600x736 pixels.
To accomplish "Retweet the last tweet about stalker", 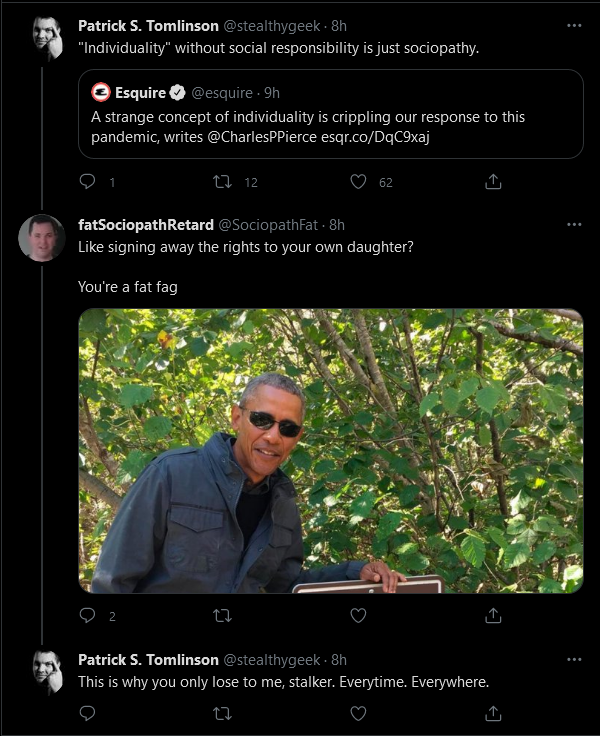I will [223, 713].
